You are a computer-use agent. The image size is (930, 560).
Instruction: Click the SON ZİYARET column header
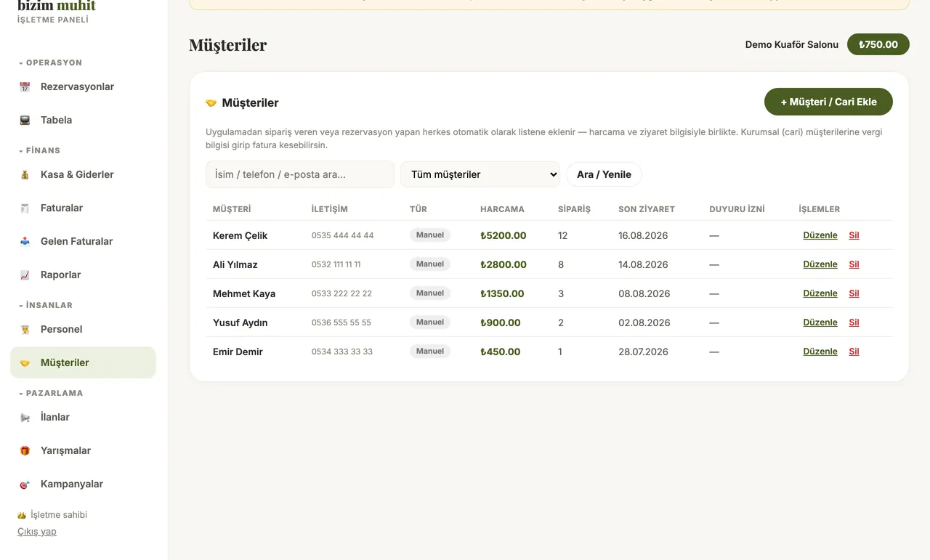647,209
